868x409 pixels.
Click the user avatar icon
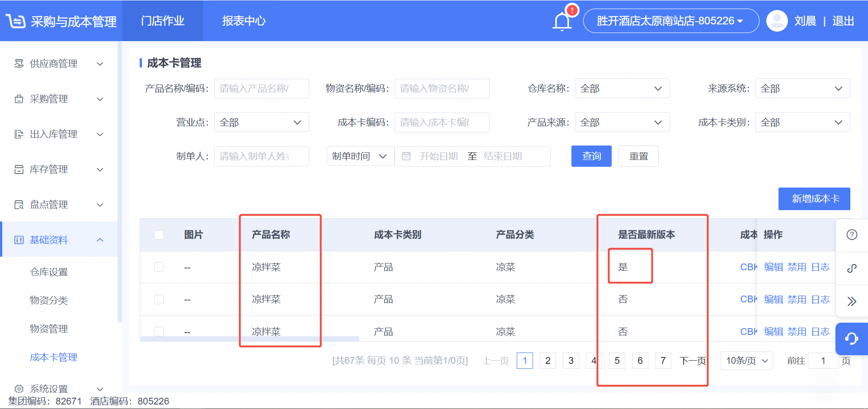pyautogui.click(x=777, y=21)
